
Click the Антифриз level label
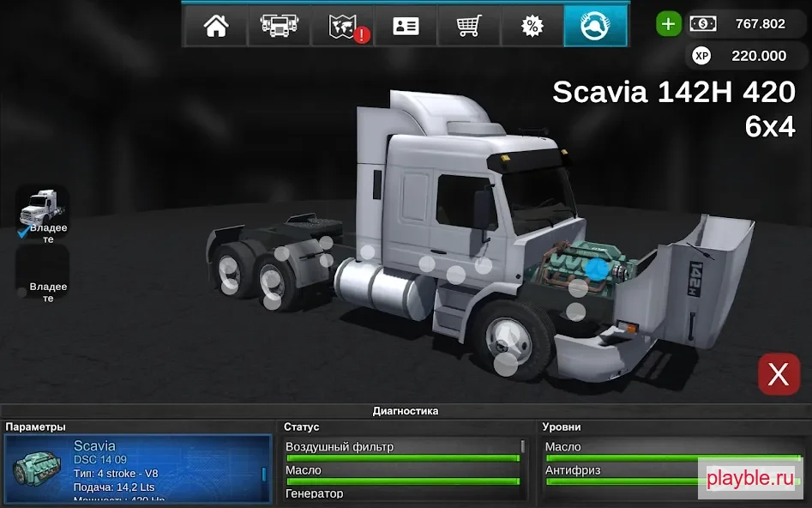click(x=573, y=470)
